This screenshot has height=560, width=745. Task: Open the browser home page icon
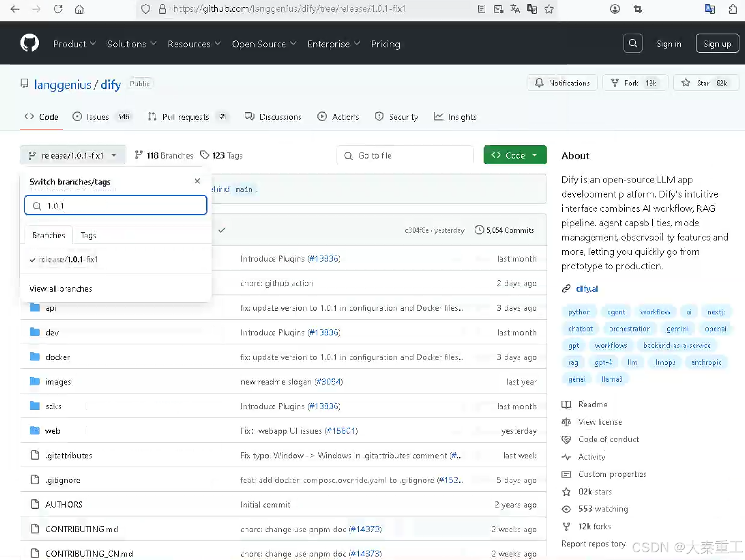pyautogui.click(x=79, y=9)
